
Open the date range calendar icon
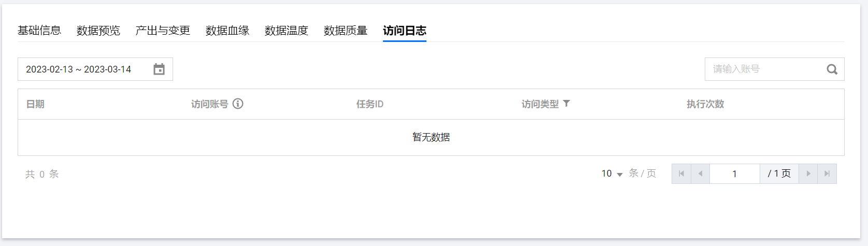coord(159,69)
